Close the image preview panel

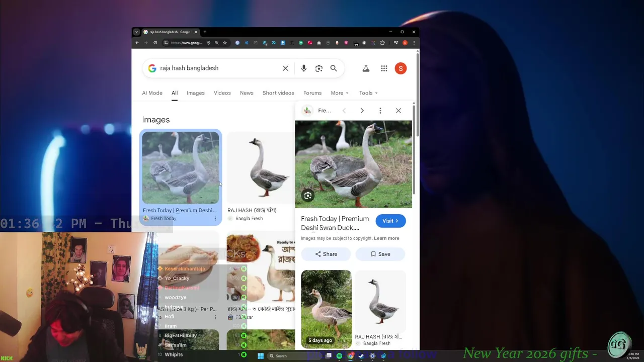click(x=398, y=111)
